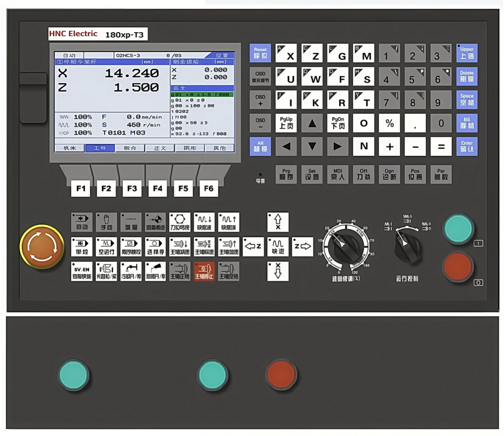Select the Manual jog mode key (手动)
This screenshot has height=436, width=504.
(106, 221)
